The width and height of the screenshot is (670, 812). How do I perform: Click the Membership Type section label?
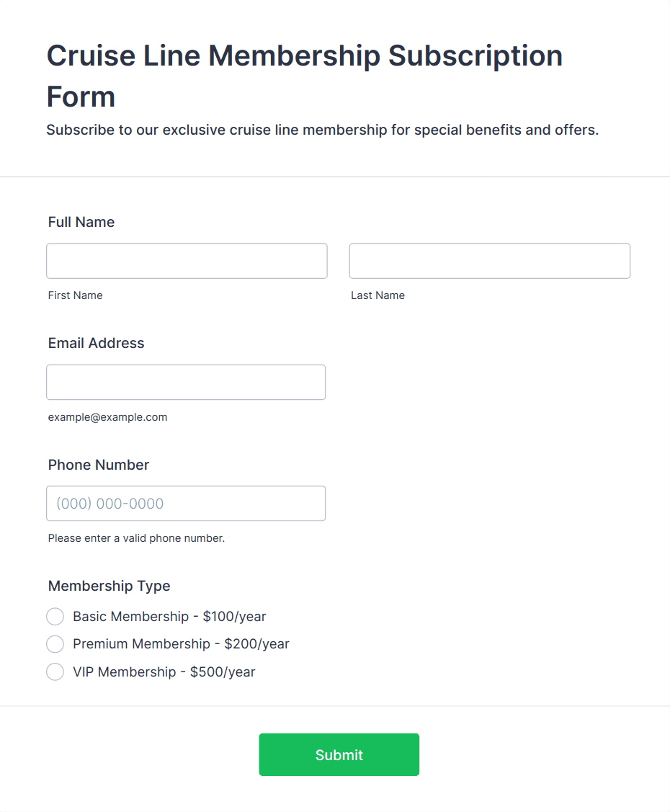pyautogui.click(x=110, y=586)
